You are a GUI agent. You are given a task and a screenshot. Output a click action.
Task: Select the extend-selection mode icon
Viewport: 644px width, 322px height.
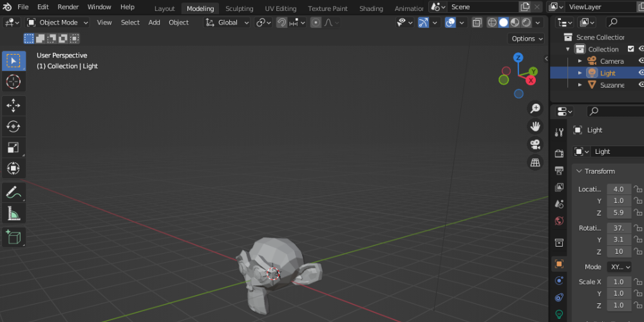[x=40, y=39]
